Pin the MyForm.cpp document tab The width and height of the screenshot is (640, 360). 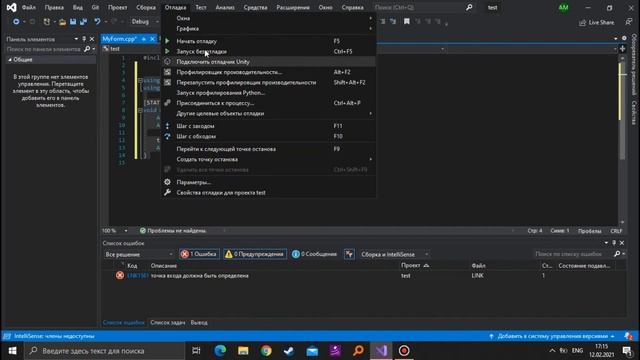[144, 39]
